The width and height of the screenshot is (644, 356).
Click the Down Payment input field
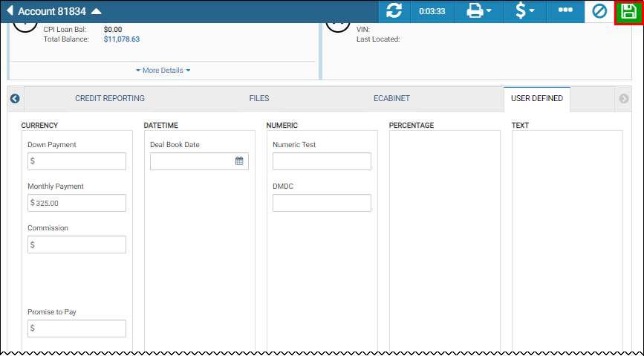[x=77, y=161]
